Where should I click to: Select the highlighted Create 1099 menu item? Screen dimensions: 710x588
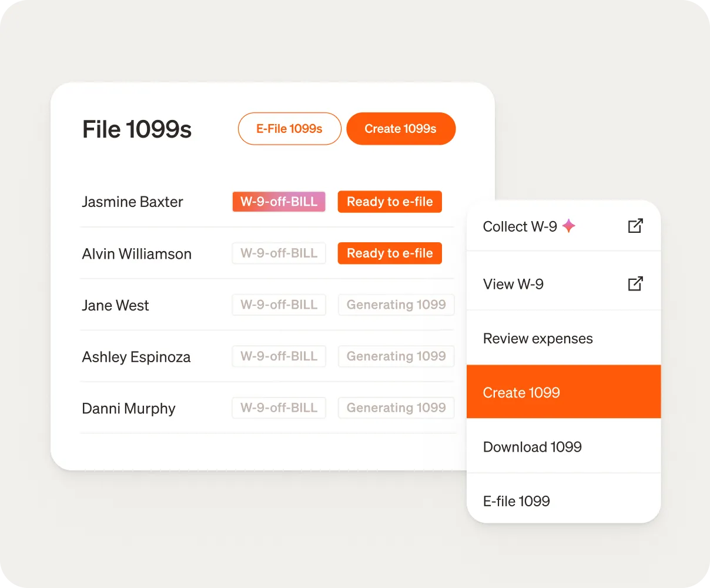[x=564, y=392]
